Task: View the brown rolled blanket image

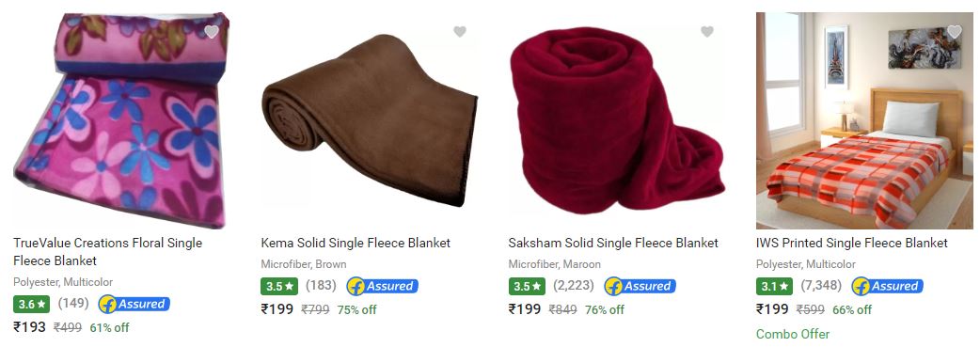Action: [370, 120]
